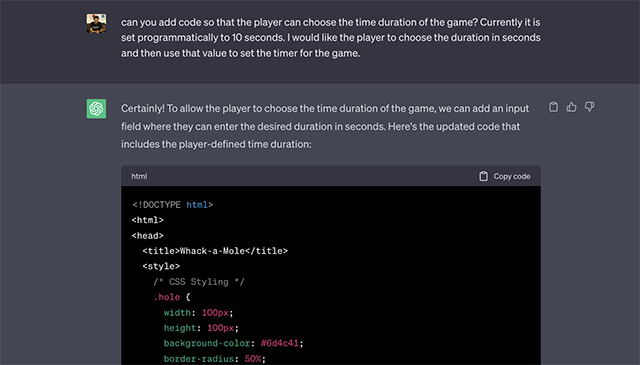Screen dimensions: 640x365
Task: Click the ChatGPT logo avatar
Action: coord(96,109)
